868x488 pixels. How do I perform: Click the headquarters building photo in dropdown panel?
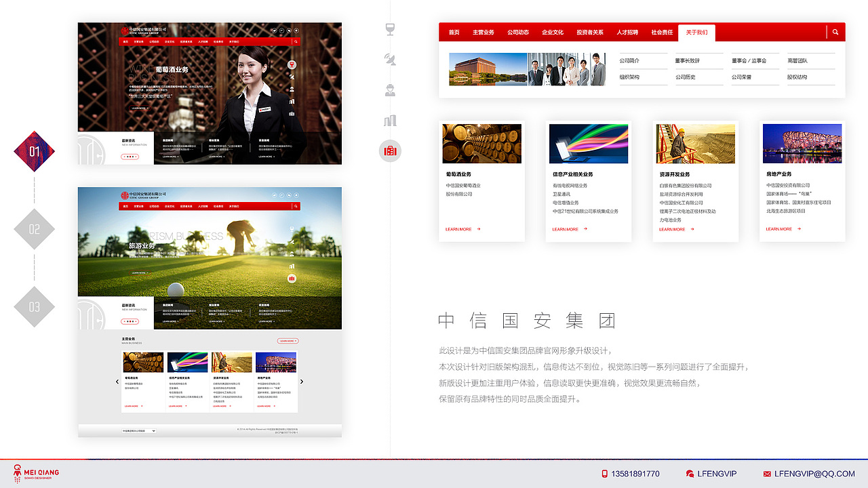click(x=488, y=69)
